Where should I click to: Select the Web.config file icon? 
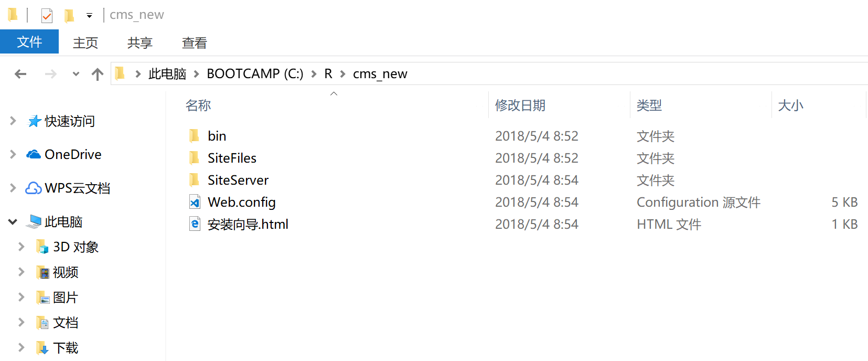[195, 202]
